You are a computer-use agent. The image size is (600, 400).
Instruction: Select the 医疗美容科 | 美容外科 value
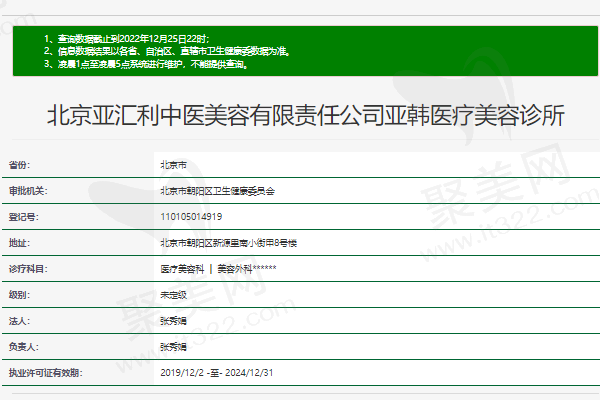pos(218,269)
